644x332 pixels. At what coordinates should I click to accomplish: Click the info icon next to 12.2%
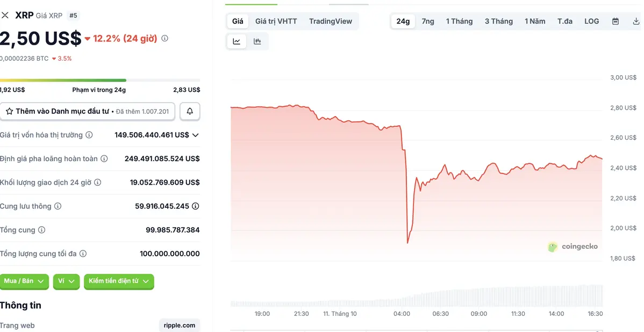(164, 39)
